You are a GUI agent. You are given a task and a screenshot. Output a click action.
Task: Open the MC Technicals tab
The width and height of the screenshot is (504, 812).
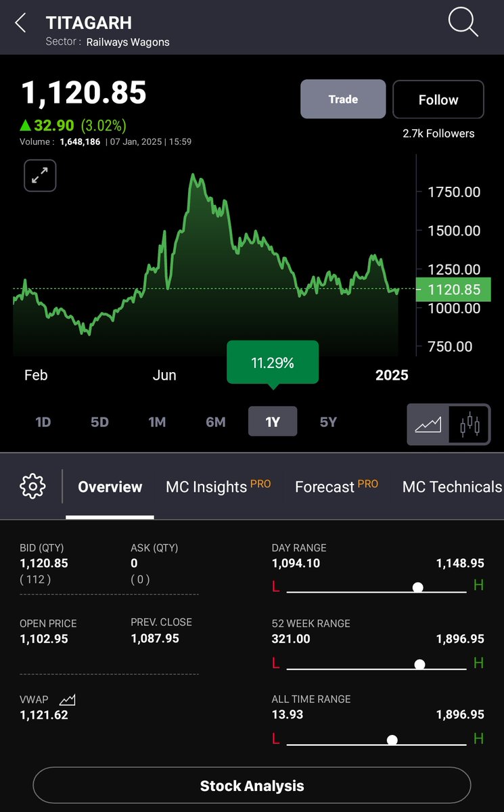(452, 487)
